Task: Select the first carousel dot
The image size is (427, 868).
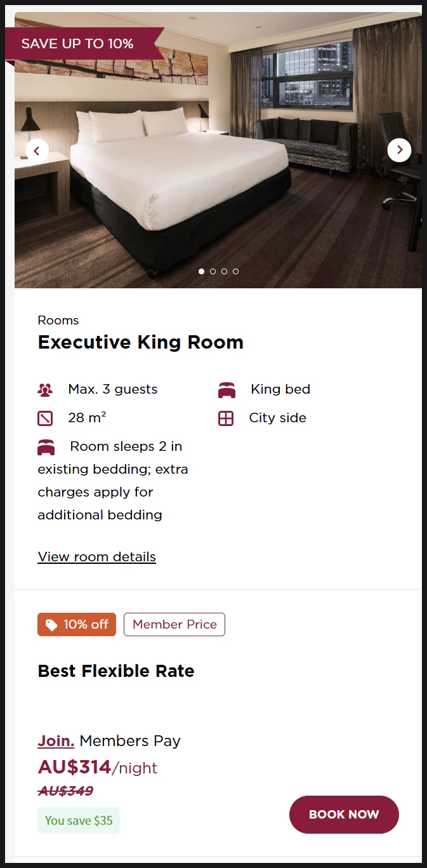Action: (201, 271)
